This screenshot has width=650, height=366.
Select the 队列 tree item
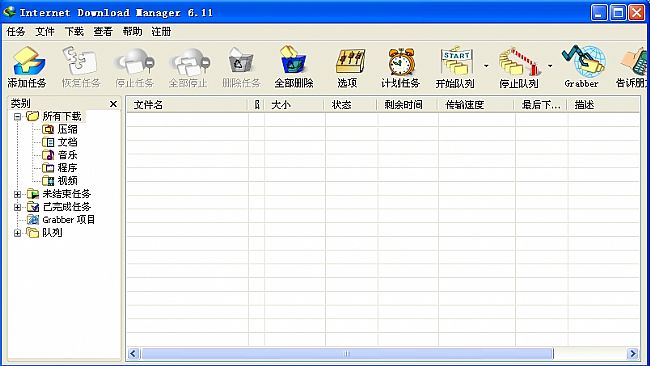(52, 233)
